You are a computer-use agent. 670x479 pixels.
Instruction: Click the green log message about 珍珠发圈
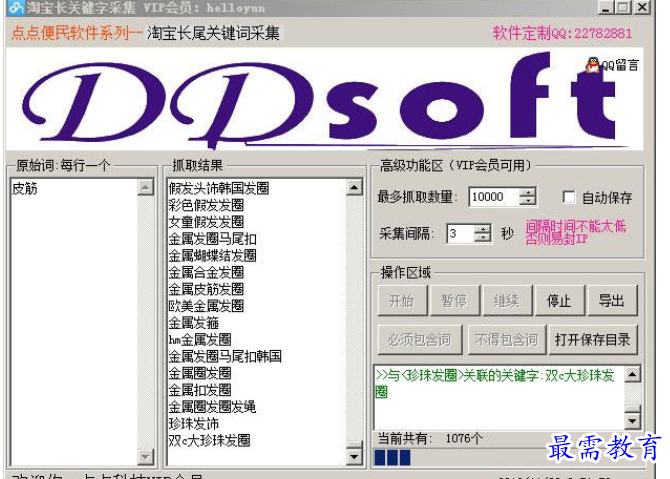pyautogui.click(x=495, y=383)
